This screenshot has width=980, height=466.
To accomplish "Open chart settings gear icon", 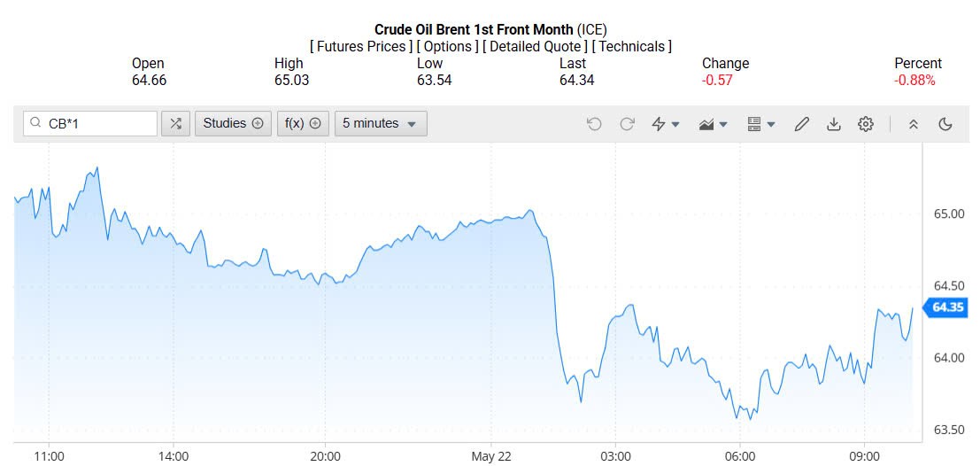I will [866, 124].
